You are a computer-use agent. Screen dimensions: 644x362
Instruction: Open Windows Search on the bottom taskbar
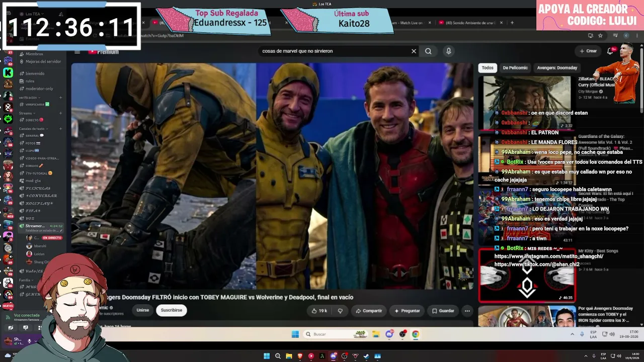278,356
